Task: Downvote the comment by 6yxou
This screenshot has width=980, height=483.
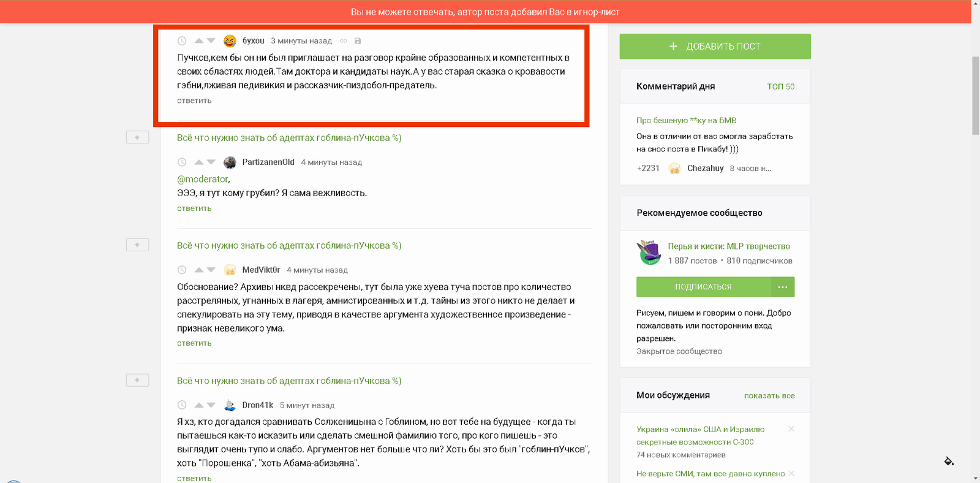Action: 211,40
